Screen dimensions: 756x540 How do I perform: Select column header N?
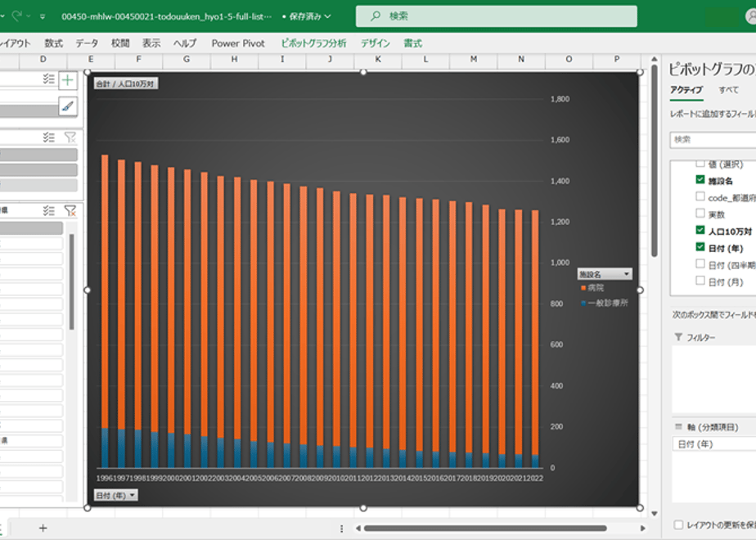[x=521, y=59]
